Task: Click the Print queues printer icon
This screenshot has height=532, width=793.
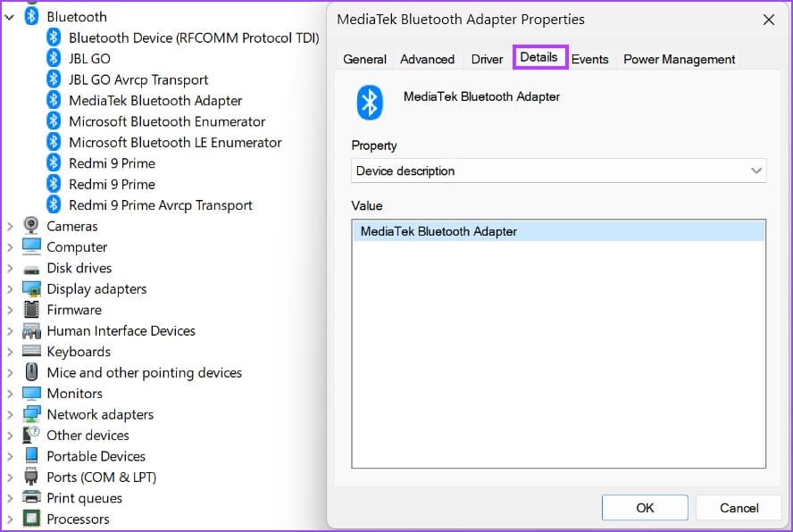Action: tap(31, 497)
